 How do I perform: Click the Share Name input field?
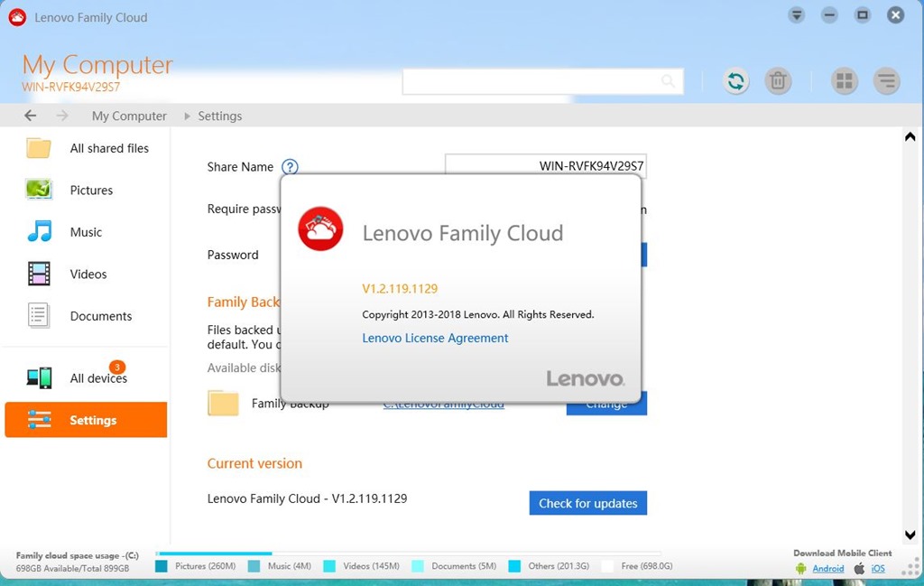pos(545,166)
